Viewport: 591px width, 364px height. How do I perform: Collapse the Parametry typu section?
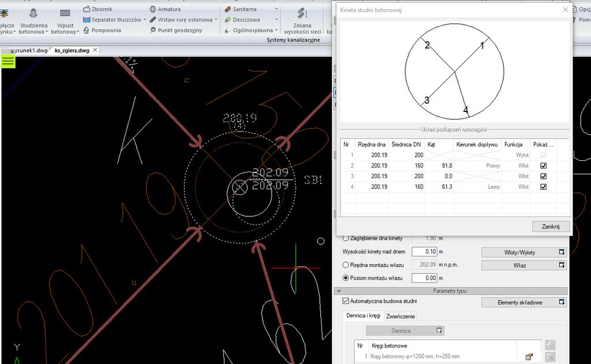coord(339,291)
